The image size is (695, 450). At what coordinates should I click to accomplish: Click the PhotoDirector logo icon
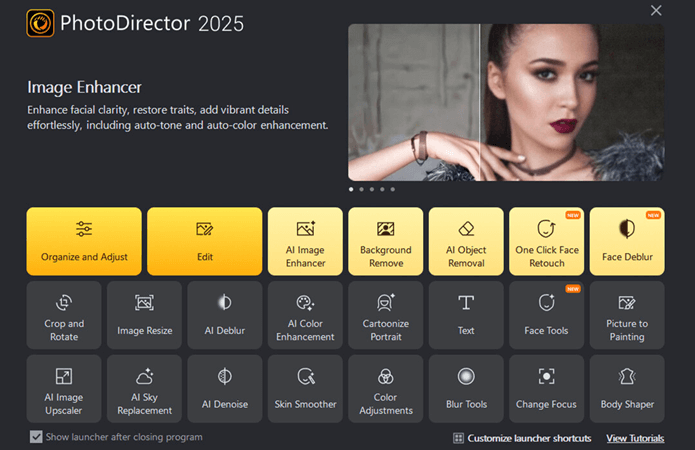tap(40, 23)
